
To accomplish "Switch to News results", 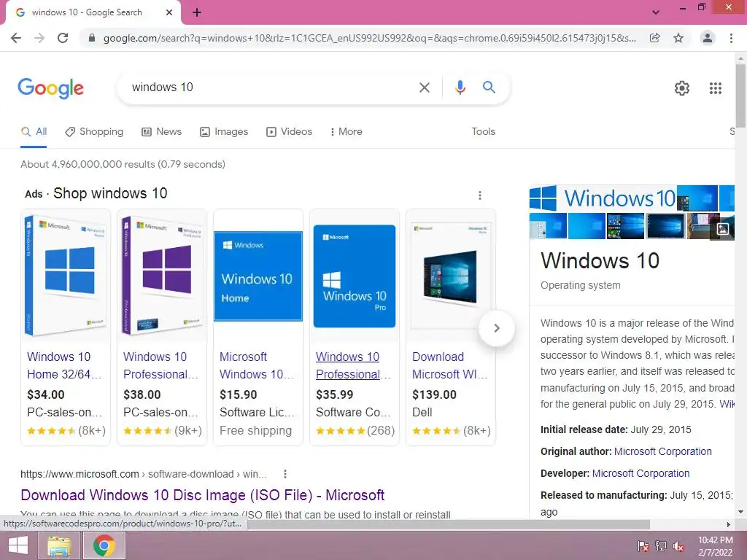I will [161, 132].
